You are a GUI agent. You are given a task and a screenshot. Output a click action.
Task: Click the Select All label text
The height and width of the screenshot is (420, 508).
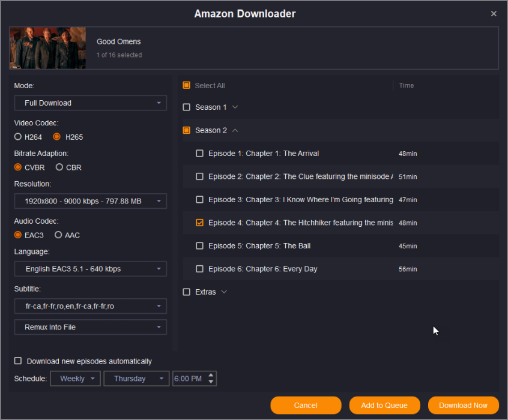click(x=210, y=85)
